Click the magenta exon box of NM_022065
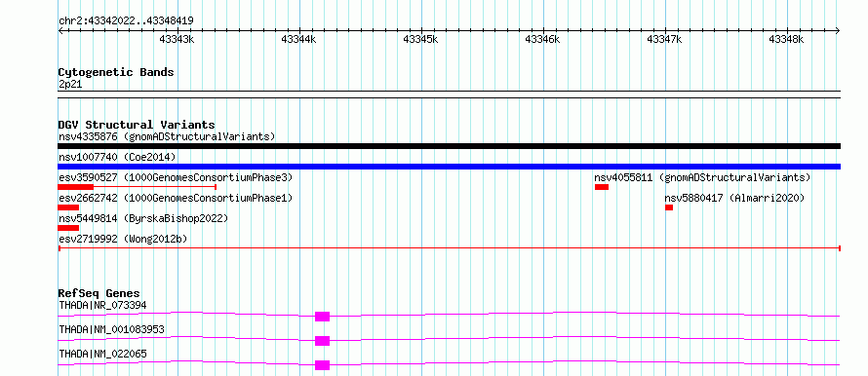 point(322,365)
